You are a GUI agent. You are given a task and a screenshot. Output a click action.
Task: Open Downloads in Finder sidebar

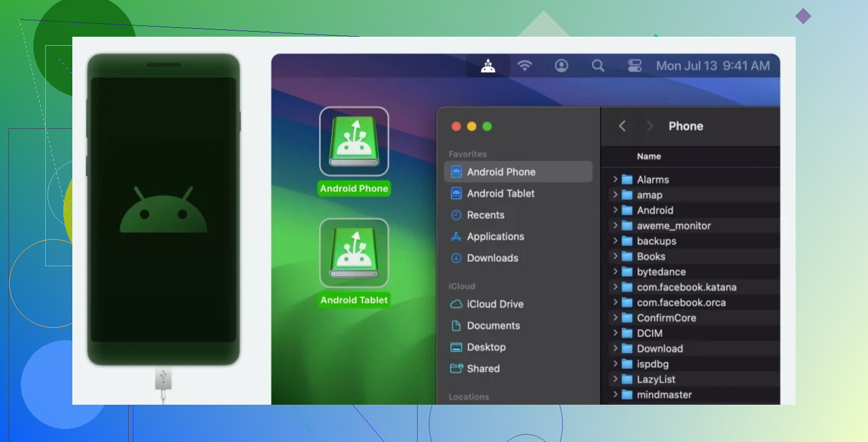tap(518, 258)
